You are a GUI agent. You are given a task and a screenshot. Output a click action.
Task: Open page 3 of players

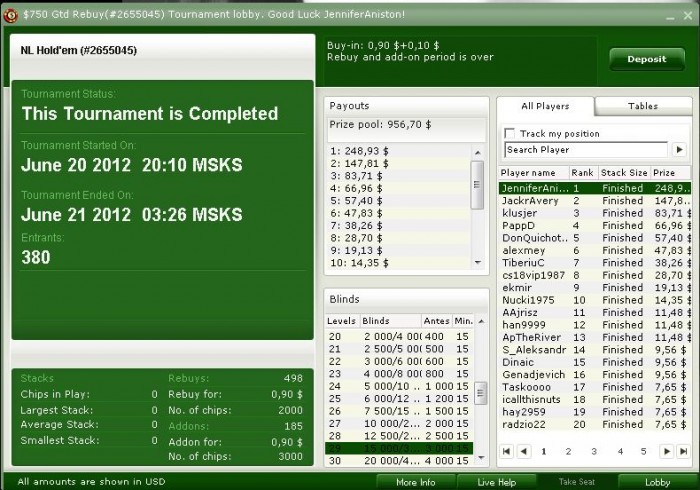(594, 452)
